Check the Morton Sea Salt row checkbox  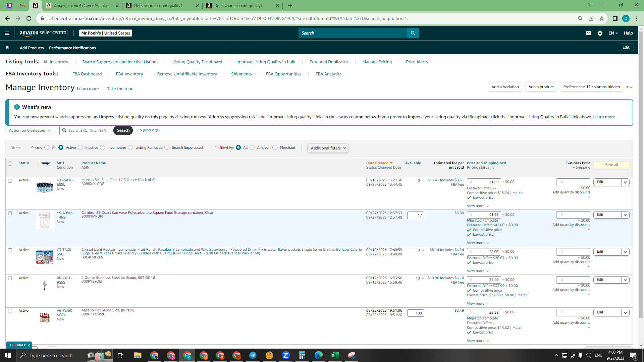pyautogui.click(x=10, y=181)
